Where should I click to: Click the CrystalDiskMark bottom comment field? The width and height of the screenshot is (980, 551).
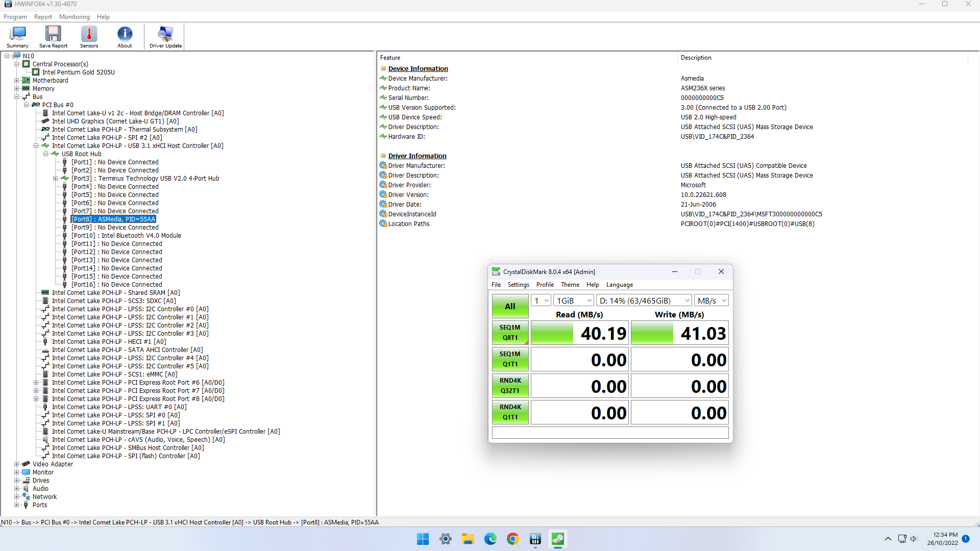point(610,433)
